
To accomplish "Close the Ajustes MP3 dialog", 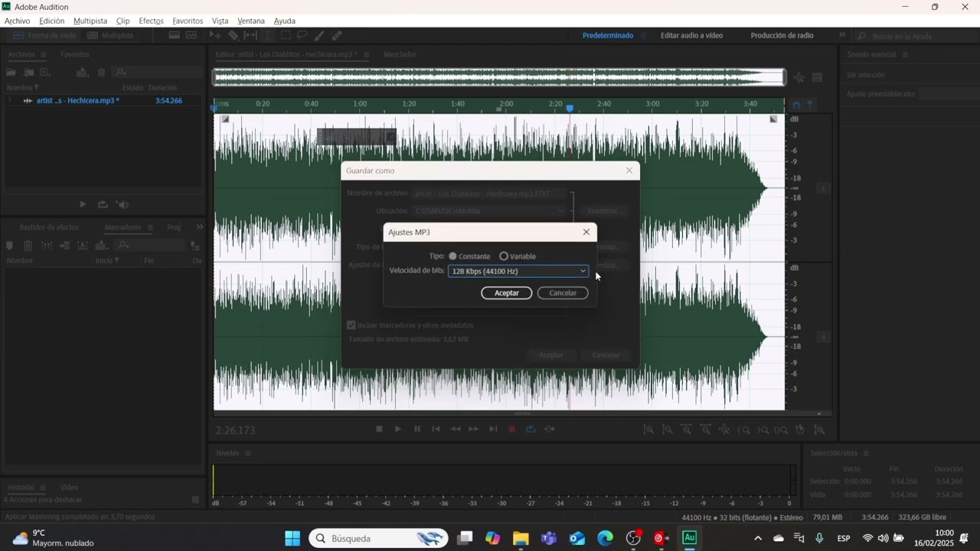I will tap(586, 232).
